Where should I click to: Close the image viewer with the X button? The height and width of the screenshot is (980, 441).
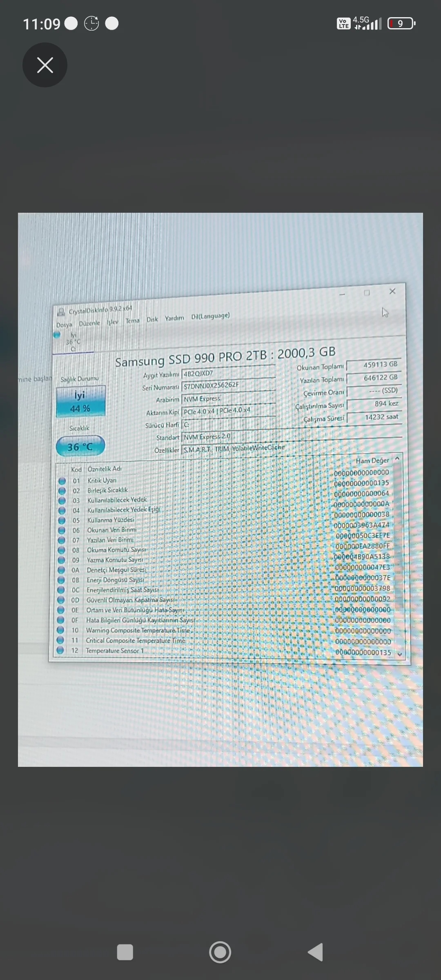pos(45,65)
